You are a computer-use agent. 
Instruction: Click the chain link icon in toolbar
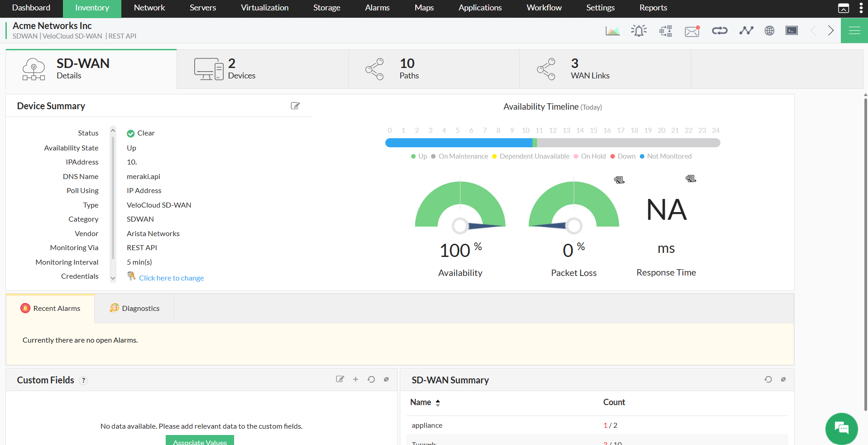tap(719, 30)
